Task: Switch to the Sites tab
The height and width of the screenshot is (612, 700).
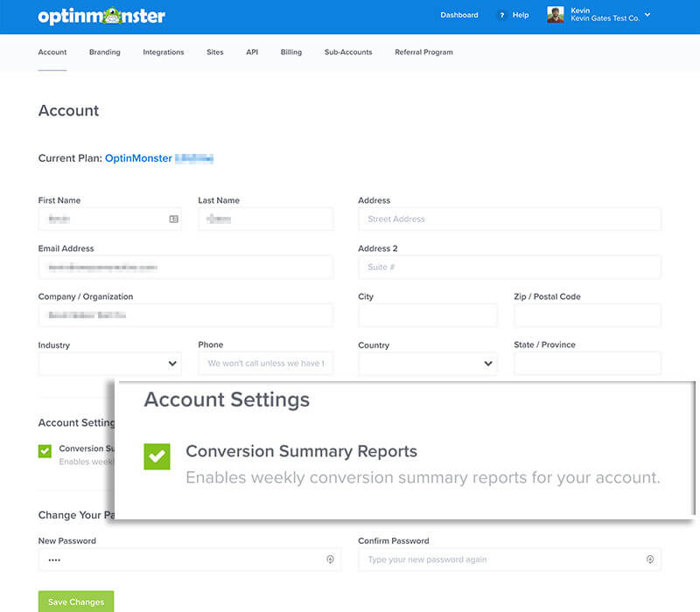Action: tap(214, 52)
